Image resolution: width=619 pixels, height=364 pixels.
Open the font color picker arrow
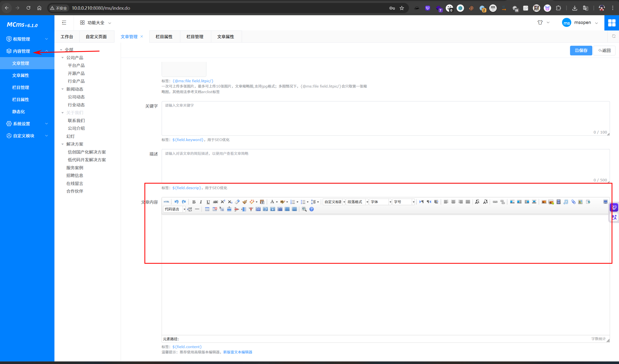point(277,202)
